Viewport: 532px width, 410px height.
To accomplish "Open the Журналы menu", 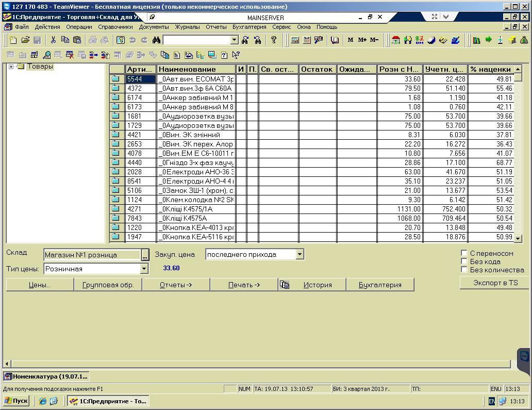I will click(x=187, y=27).
